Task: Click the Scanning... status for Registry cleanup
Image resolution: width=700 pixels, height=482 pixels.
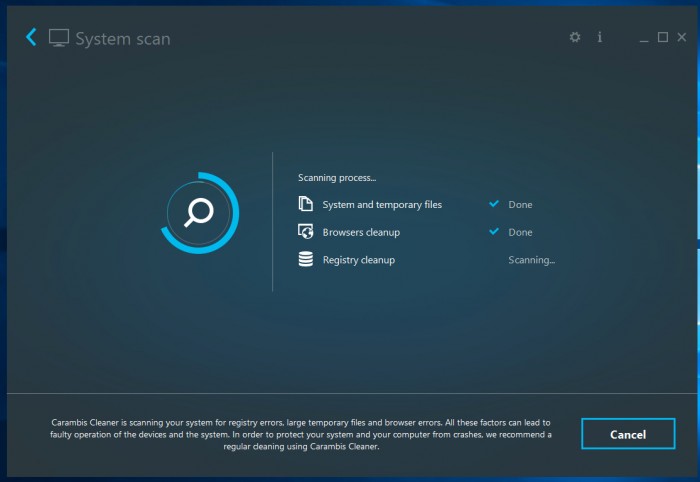Action: [531, 260]
